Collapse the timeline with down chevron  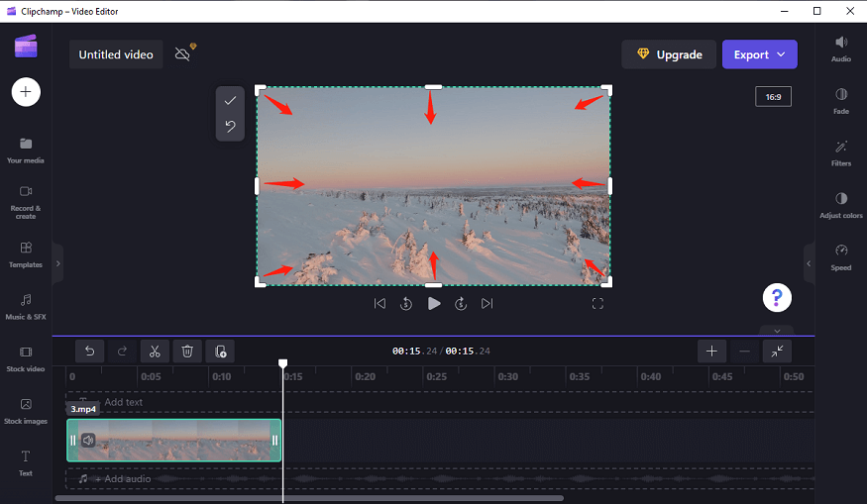coord(777,331)
